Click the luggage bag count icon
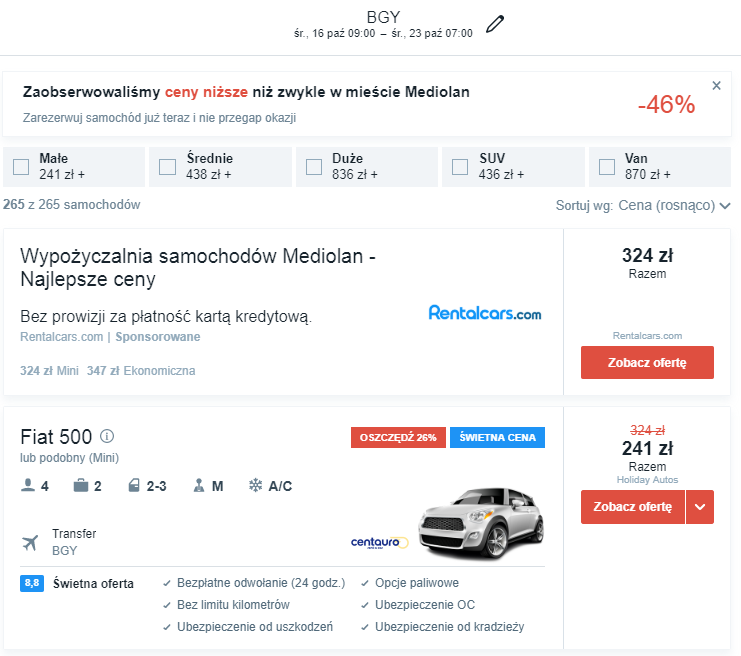Screen dimensions: 741x656 [x=80, y=486]
